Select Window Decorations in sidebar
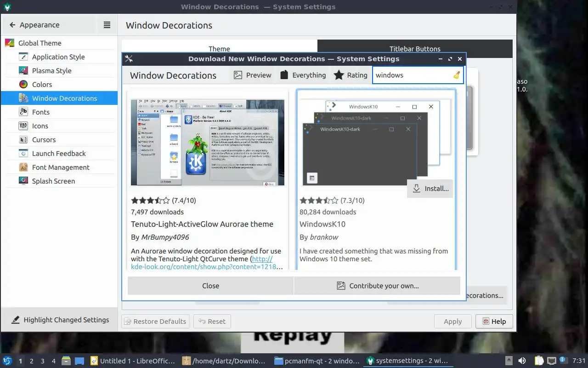The image size is (588, 368). (59, 98)
